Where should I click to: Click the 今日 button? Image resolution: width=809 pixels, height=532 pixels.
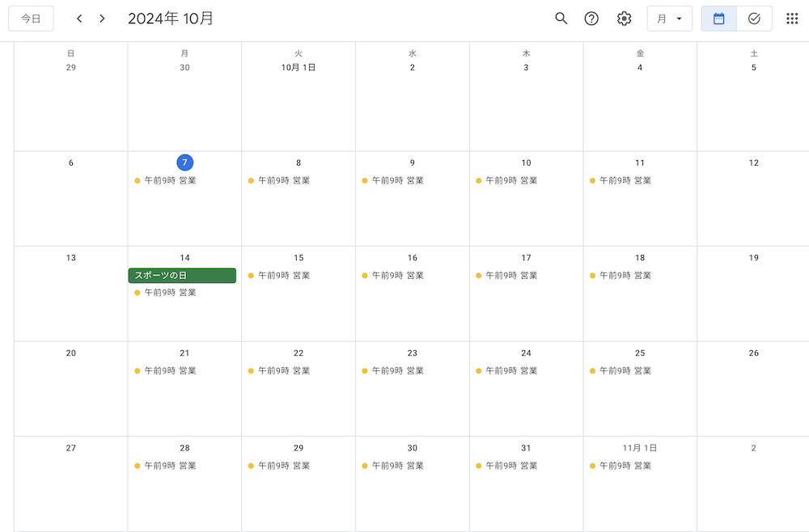coord(31,19)
